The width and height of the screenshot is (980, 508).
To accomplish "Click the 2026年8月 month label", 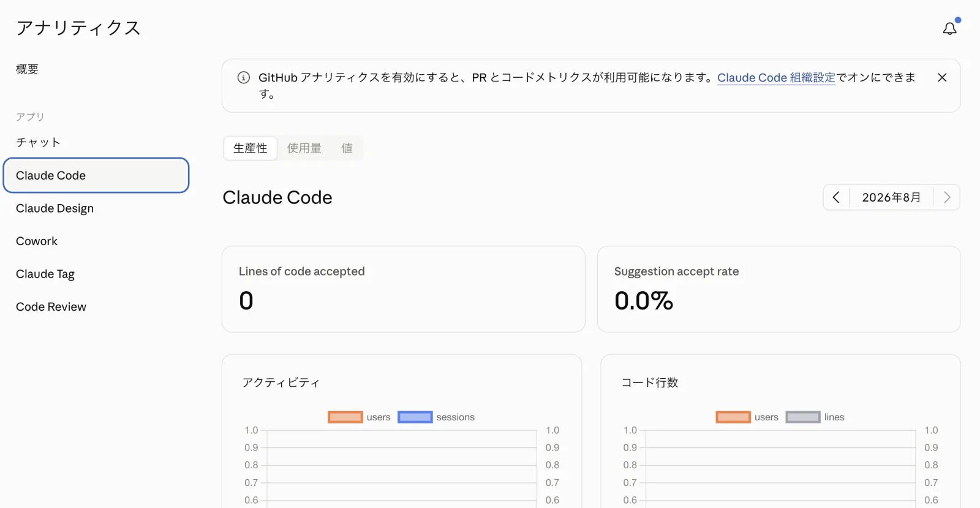I will [891, 197].
